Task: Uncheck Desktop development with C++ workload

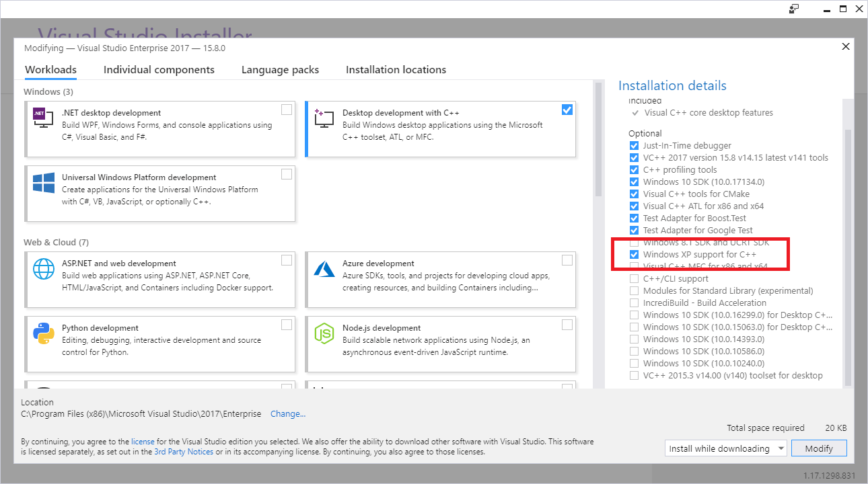Action: pos(567,110)
